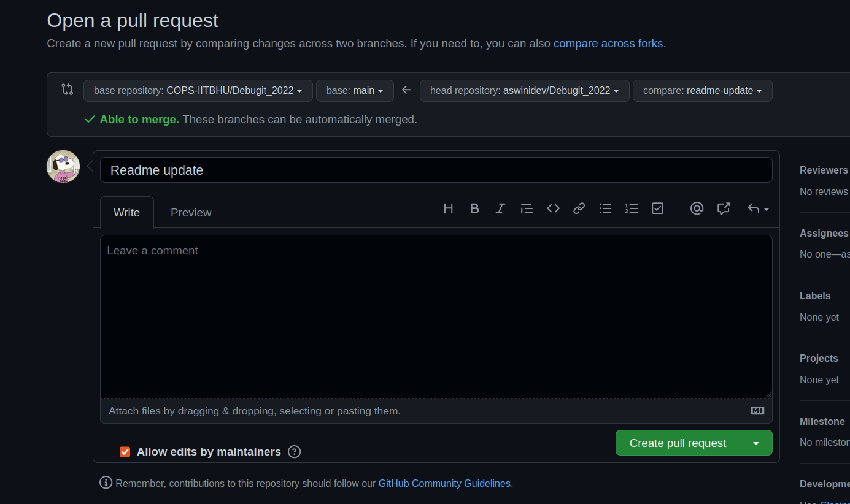The height and width of the screenshot is (504, 850).
Task: Open the saved replies arrow menu
Action: pos(758,208)
